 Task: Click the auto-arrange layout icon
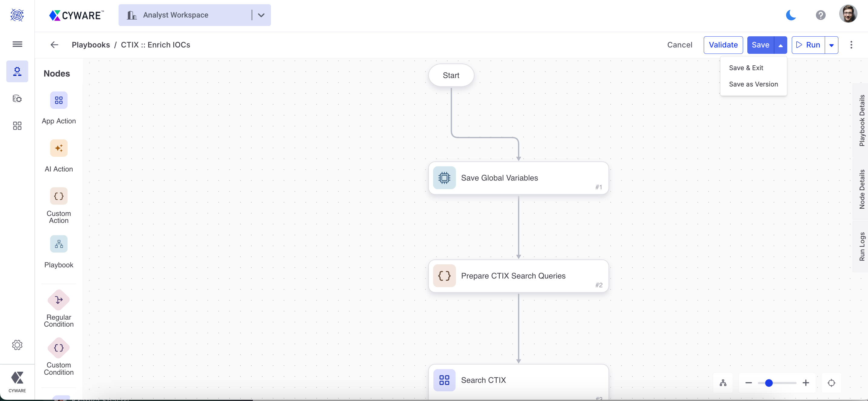(723, 383)
